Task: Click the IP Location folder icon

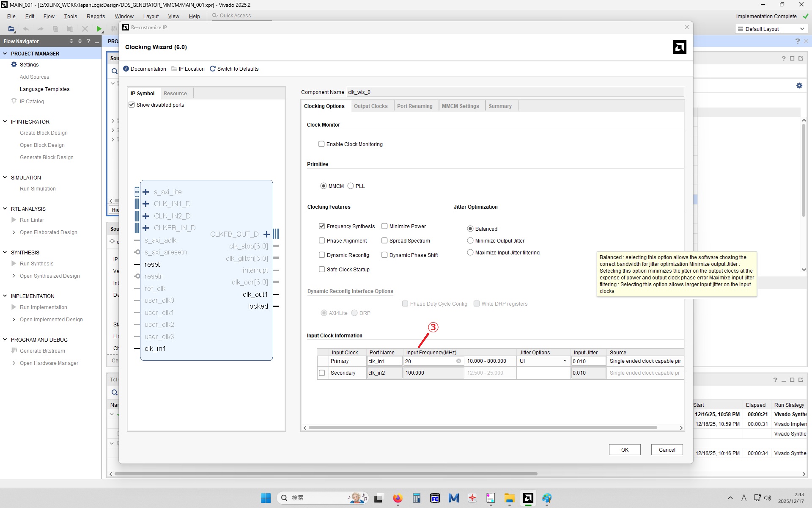Action: point(174,69)
